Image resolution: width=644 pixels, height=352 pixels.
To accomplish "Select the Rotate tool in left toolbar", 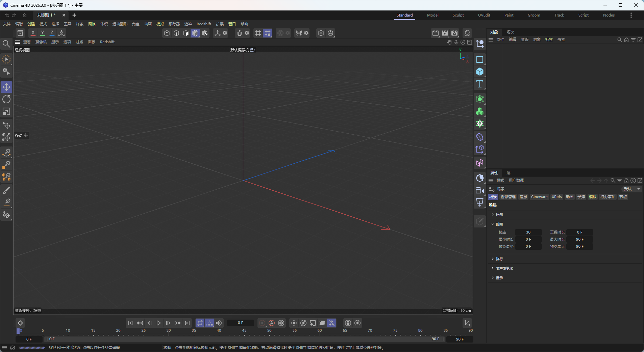I will click(x=6, y=99).
